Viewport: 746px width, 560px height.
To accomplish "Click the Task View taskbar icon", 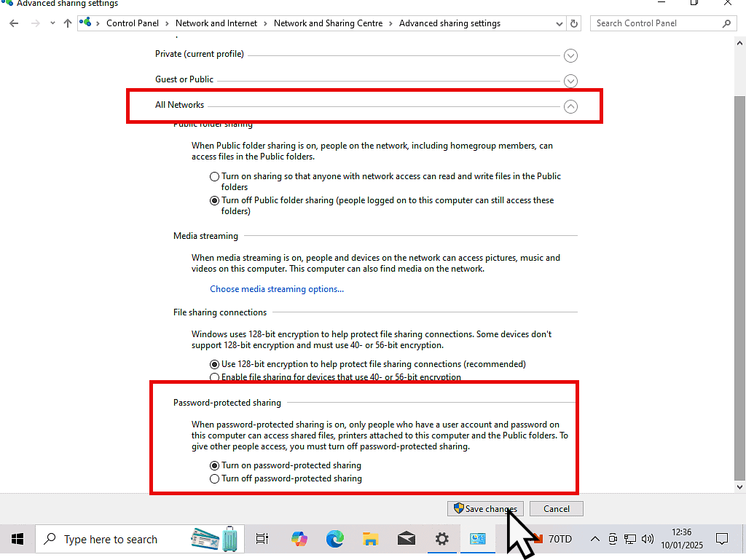I will click(x=262, y=539).
